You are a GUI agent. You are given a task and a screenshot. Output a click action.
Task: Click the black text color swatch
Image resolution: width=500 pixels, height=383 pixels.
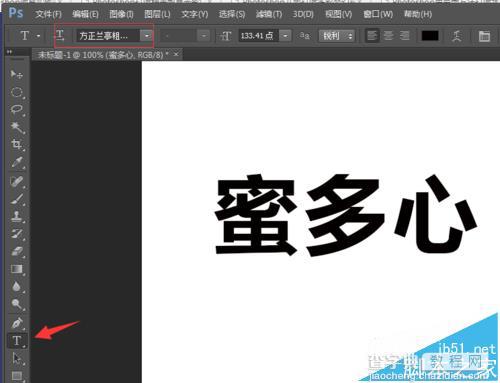coord(430,36)
